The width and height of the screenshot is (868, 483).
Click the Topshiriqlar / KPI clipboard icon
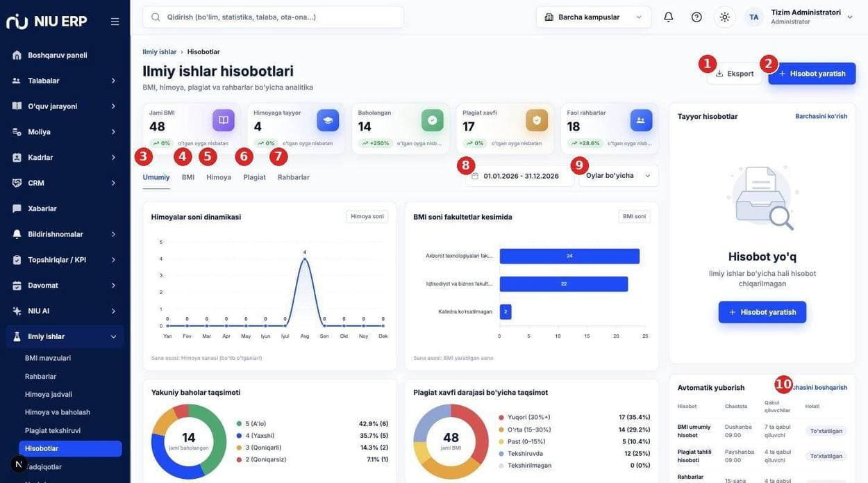pos(17,260)
